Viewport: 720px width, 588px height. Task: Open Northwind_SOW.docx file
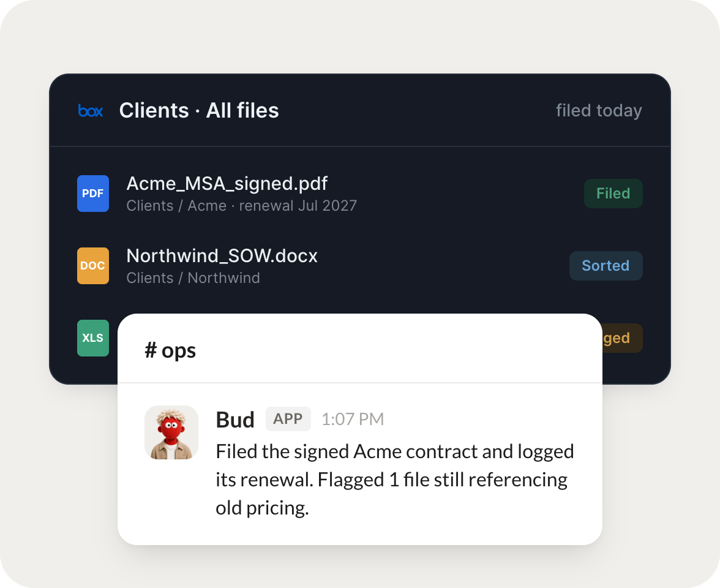(x=222, y=255)
